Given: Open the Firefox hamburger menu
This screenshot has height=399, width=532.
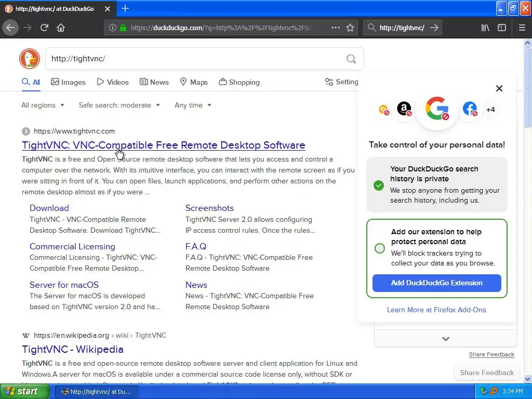Looking at the screenshot, I should click(522, 28).
